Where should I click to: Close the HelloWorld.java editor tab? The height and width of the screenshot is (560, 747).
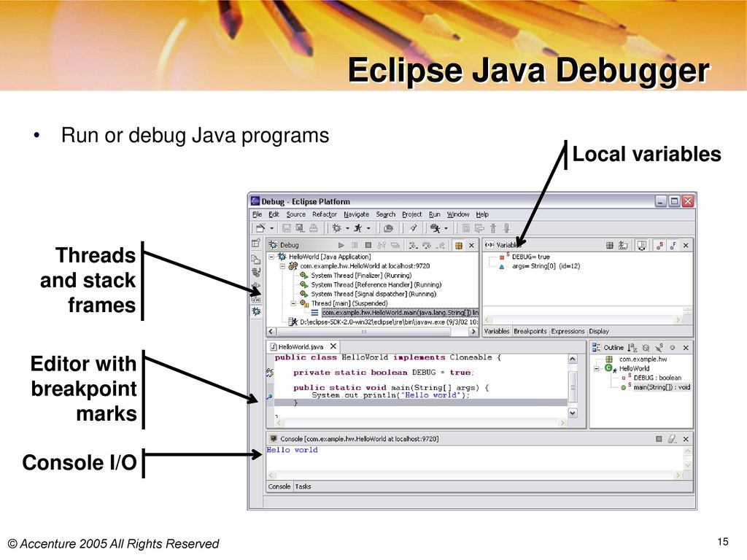tap(333, 346)
